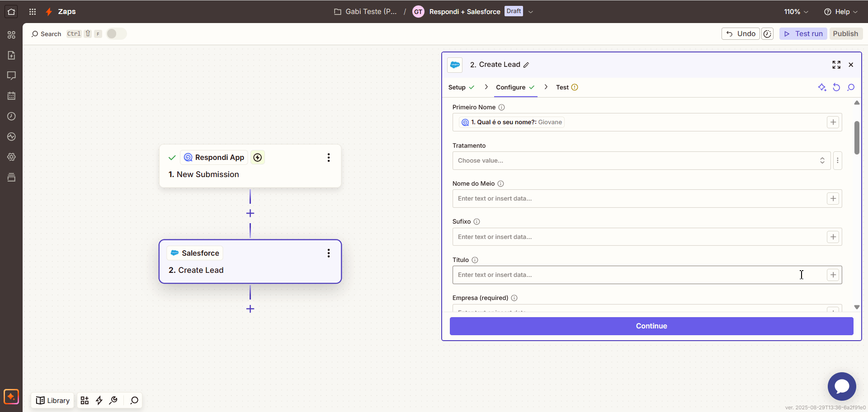This screenshot has width=868, height=412.
Task: Select the Respondi App trigger step
Action: 250,166
